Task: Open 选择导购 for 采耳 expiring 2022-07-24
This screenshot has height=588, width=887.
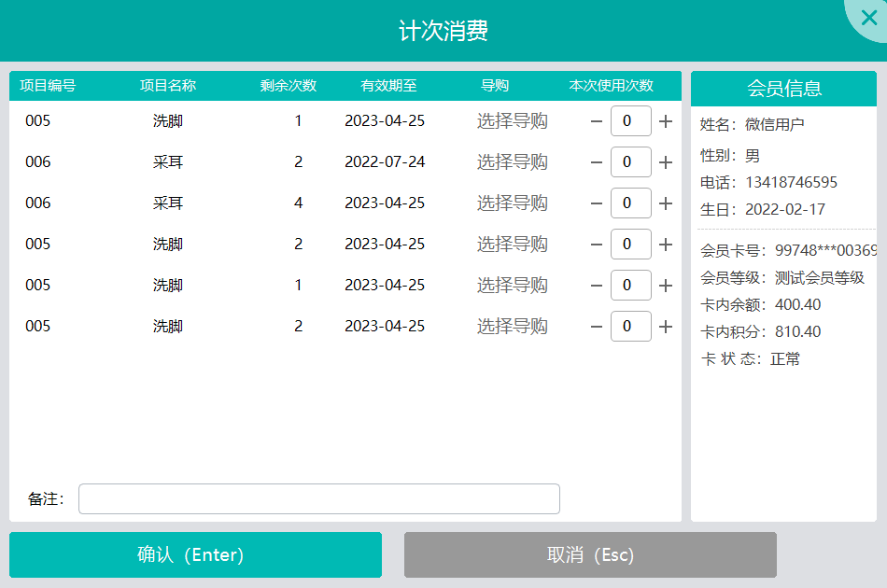Action: (x=512, y=162)
